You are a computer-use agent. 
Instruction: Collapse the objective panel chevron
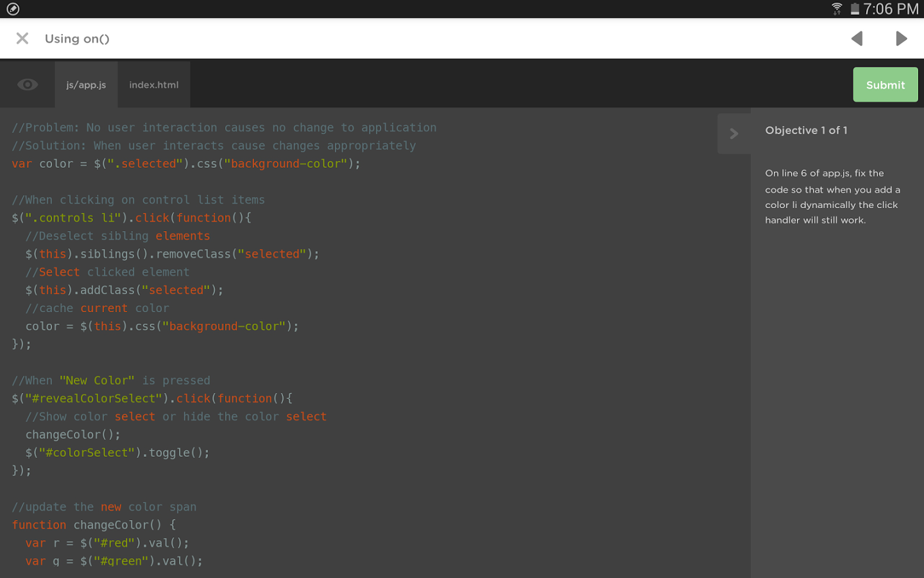point(734,134)
